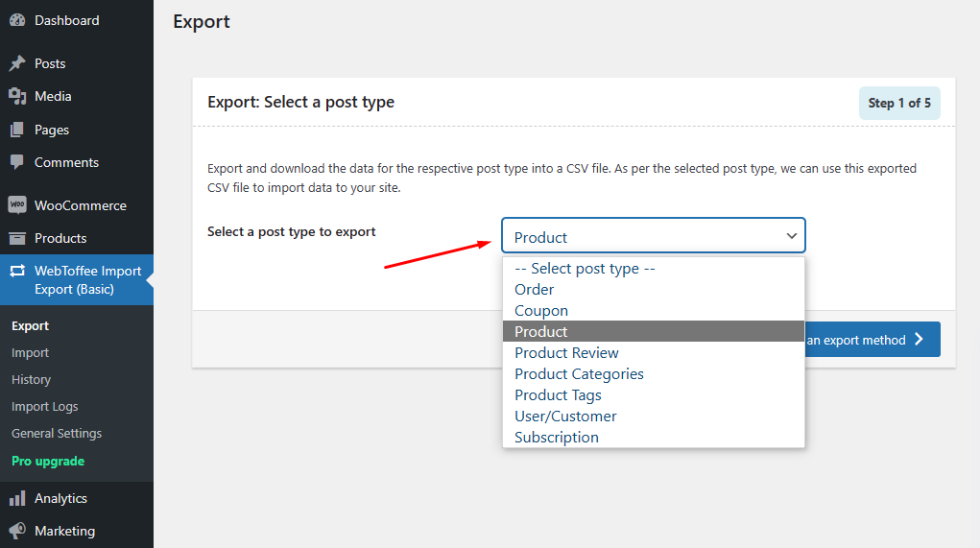This screenshot has width=980, height=548.
Task: Click the WooCommerce logo icon
Action: (x=17, y=205)
